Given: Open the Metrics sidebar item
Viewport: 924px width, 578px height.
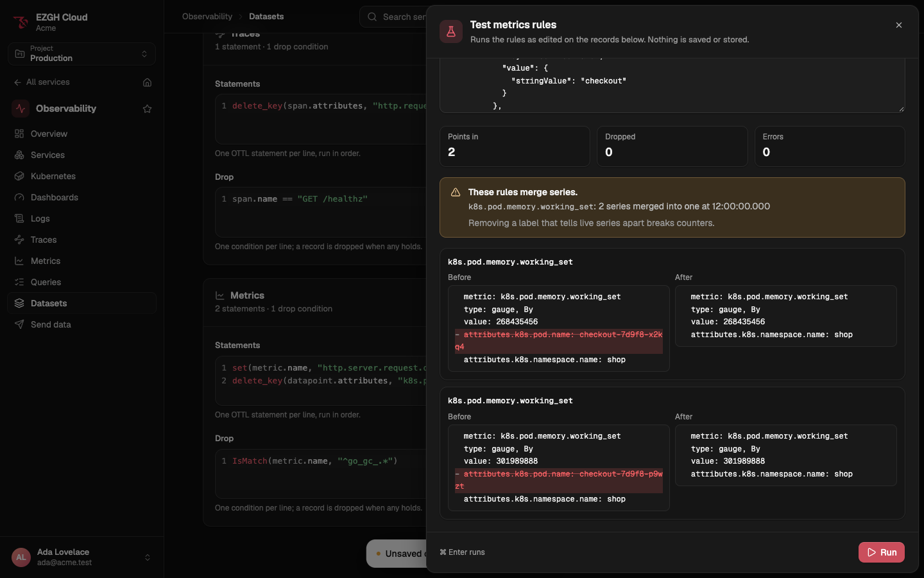Looking at the screenshot, I should 81,261.
